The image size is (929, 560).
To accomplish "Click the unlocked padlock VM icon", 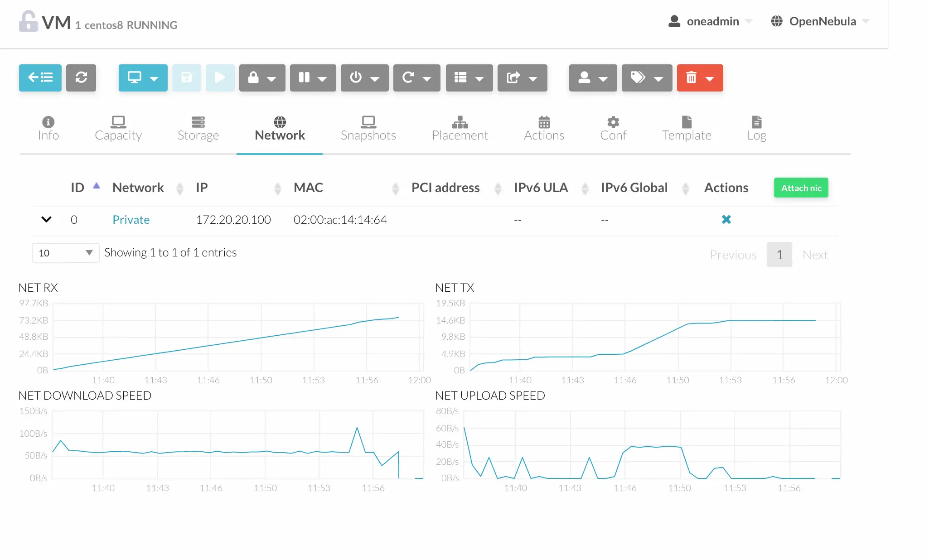I will 28,21.
